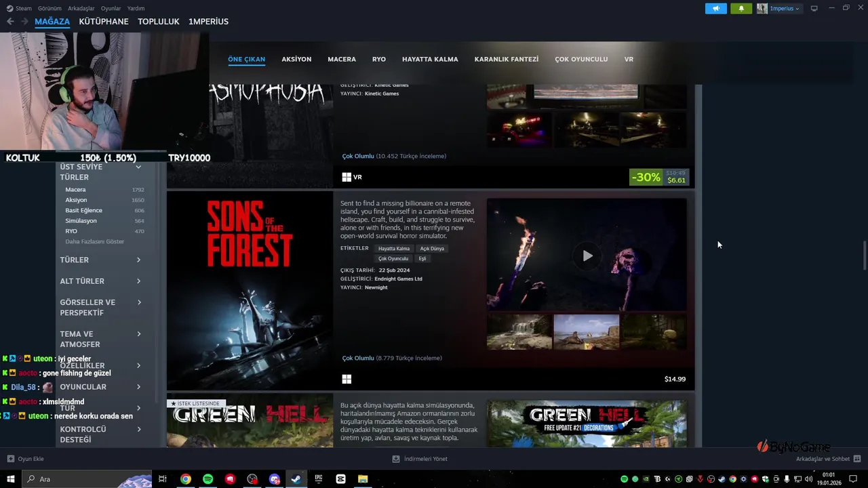
Task: Click the Eşli tag
Action: [x=422, y=259]
